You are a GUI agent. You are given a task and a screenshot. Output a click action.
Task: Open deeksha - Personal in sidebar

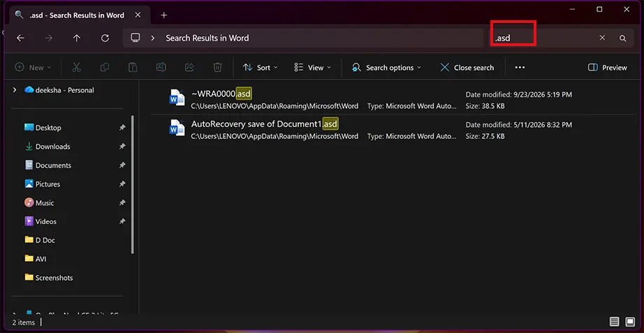pos(59,90)
